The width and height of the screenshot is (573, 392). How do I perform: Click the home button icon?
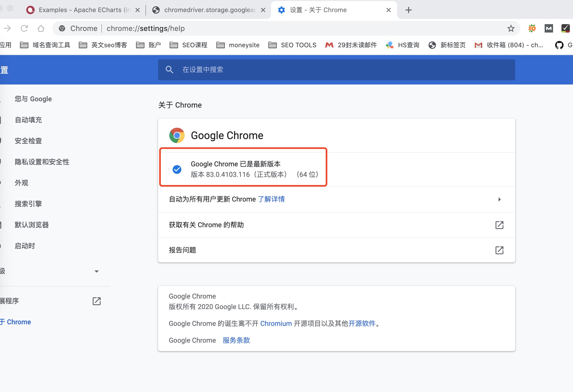(41, 28)
